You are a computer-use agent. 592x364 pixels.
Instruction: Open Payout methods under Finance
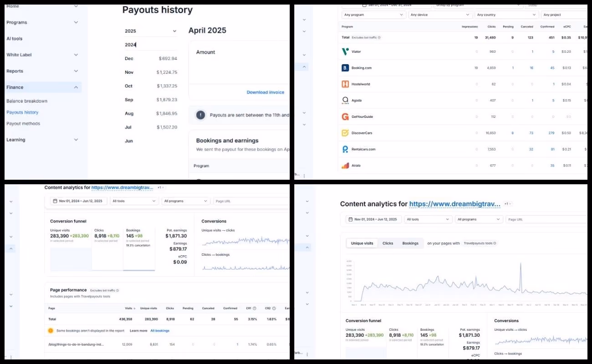tap(23, 124)
